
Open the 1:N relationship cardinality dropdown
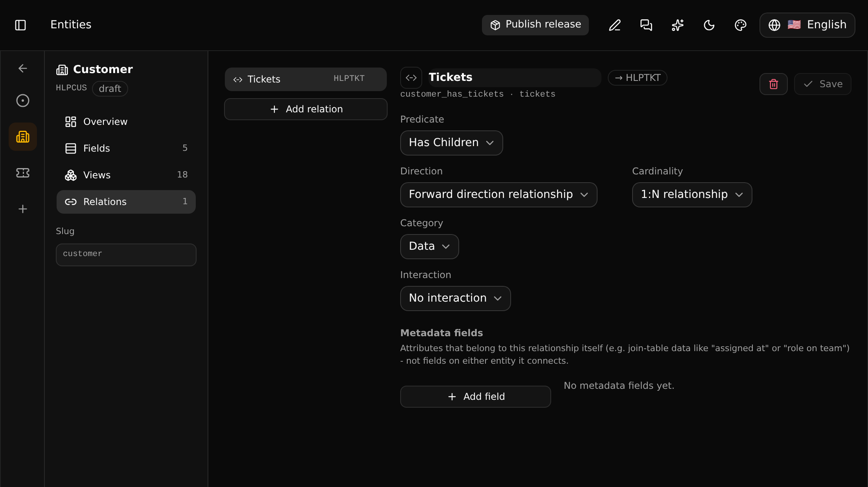coord(692,195)
